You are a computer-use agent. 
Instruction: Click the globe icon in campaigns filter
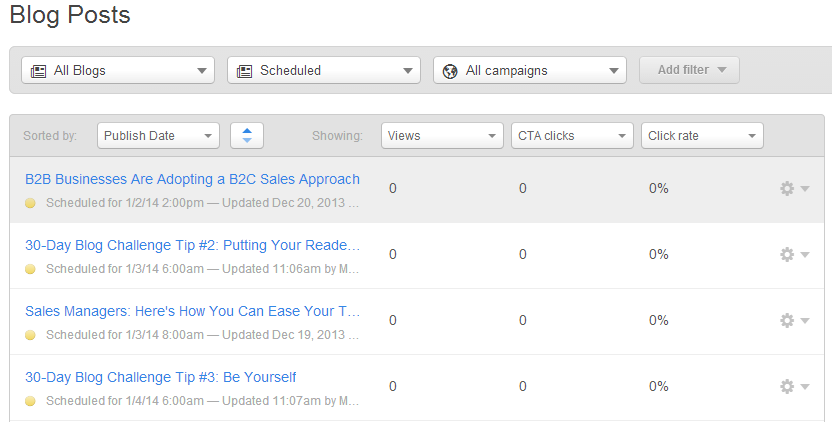450,71
